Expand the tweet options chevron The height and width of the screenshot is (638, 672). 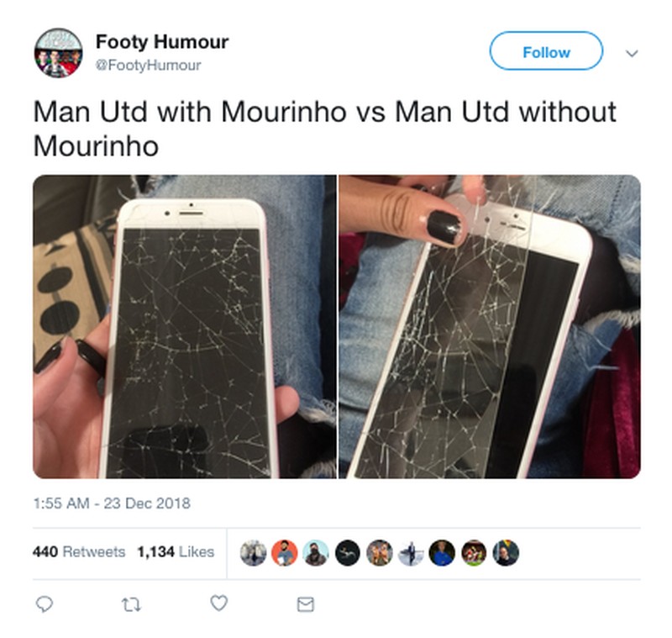632,54
